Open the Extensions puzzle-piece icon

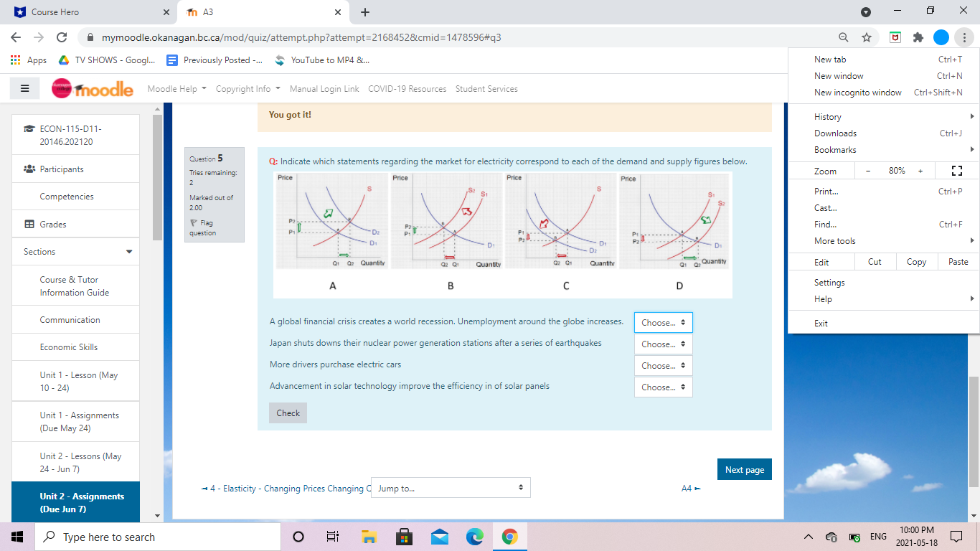pyautogui.click(x=918, y=37)
